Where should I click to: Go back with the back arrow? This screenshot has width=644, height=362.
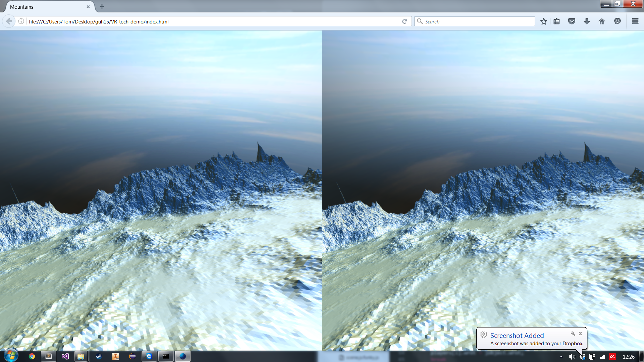[9, 21]
